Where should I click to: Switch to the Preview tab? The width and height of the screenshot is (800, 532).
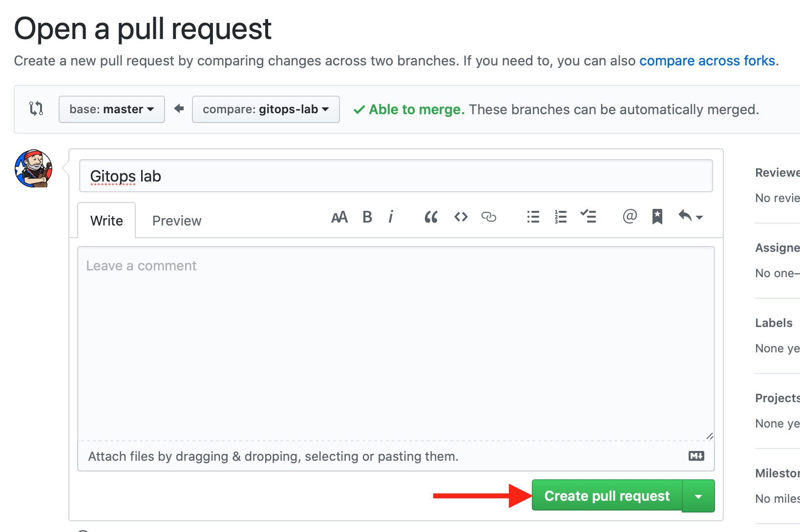[x=177, y=221]
